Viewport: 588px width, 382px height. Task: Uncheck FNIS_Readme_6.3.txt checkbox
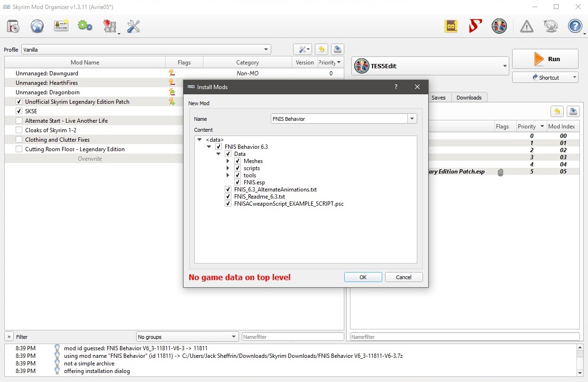228,197
